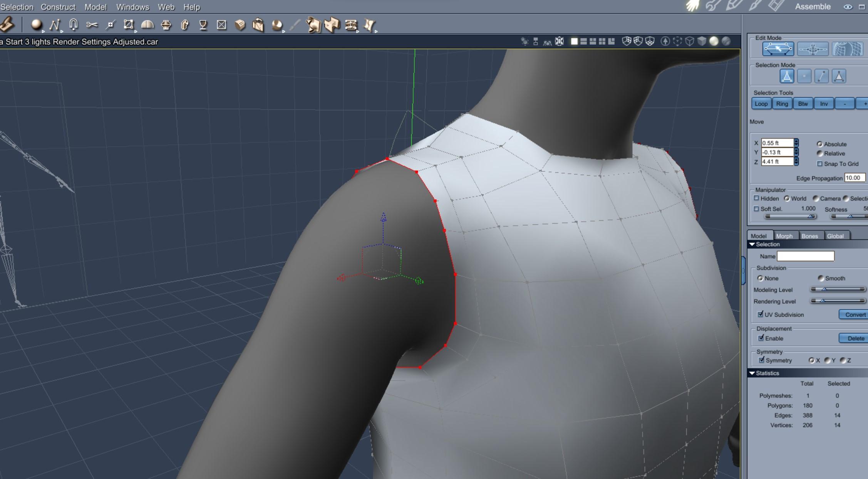Viewport: 868px width, 479px height.
Task: Select vertex selection mode icon
Action: coord(804,76)
